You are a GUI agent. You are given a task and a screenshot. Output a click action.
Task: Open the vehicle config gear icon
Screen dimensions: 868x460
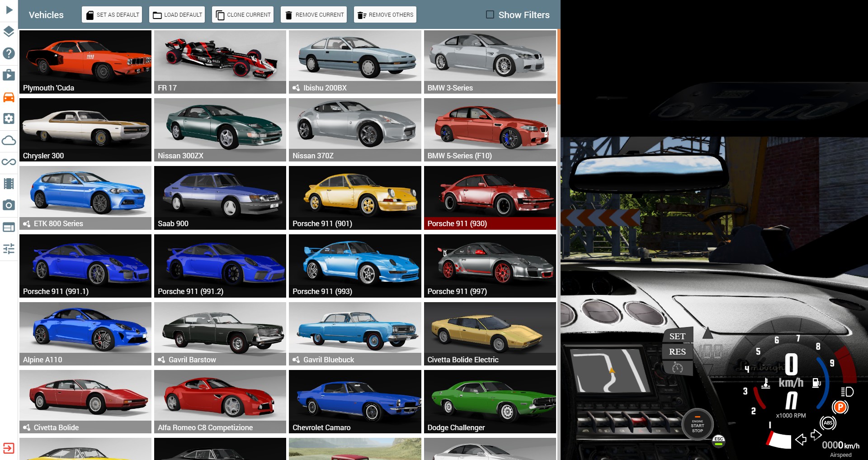click(9, 119)
